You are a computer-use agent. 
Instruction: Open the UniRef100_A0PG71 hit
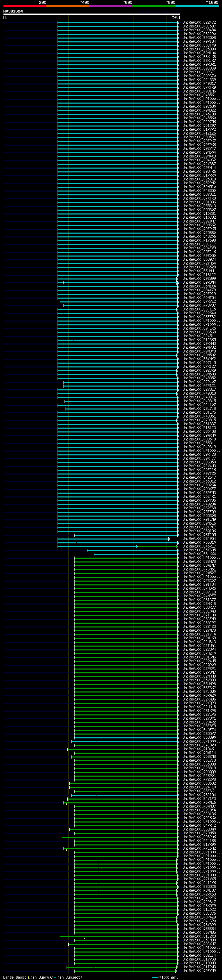tap(199, 72)
